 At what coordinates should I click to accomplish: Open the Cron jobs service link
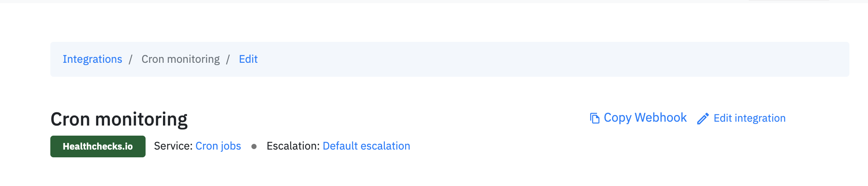[218, 146]
